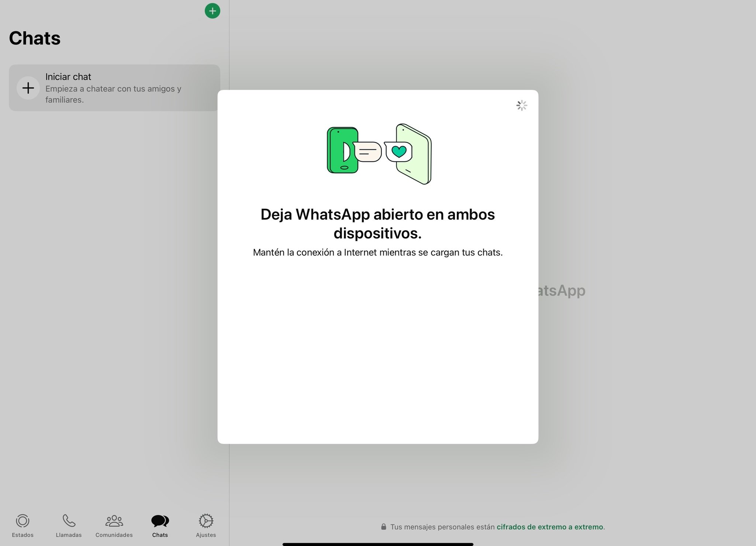Switch to the Llamadas tab
The height and width of the screenshot is (546, 756).
(69, 525)
